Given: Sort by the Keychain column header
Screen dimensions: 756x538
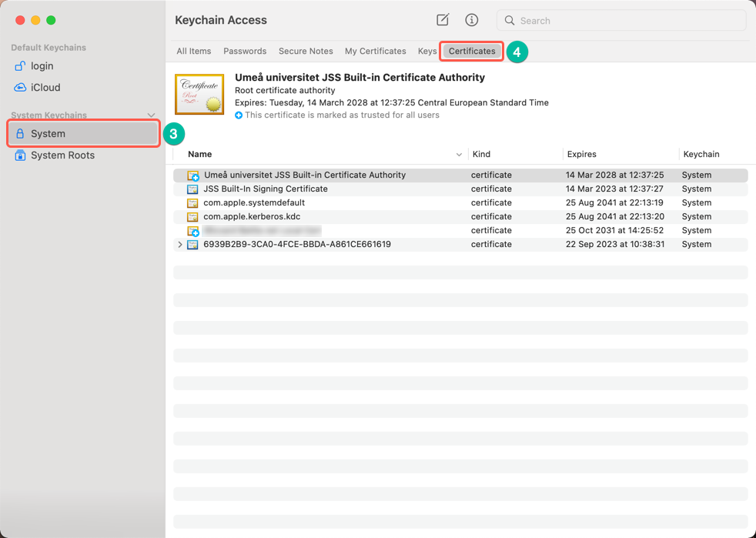Looking at the screenshot, I should tap(701, 154).
